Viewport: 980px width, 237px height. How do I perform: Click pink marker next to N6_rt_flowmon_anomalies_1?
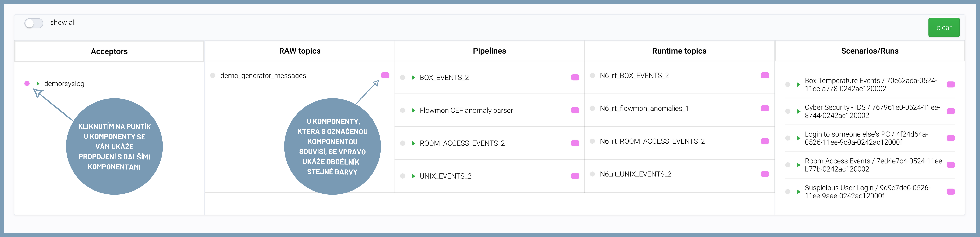click(x=765, y=108)
